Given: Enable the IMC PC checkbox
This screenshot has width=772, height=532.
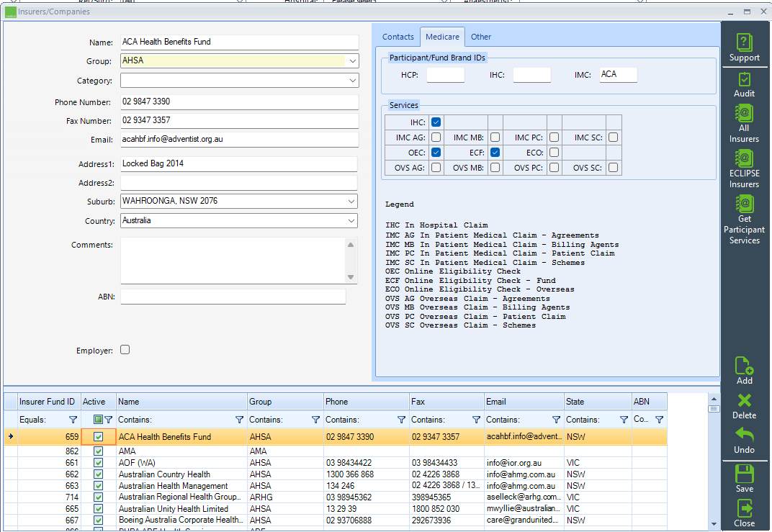Looking at the screenshot, I should (555, 137).
